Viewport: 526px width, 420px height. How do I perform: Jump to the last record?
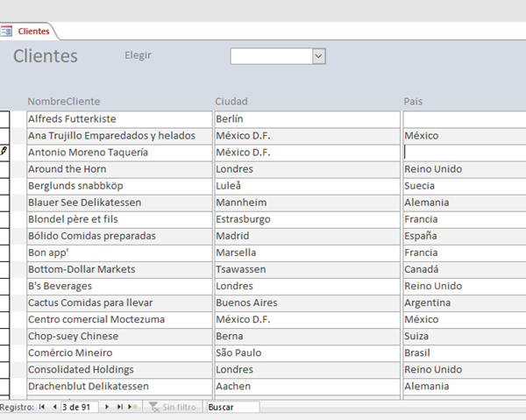119,407
